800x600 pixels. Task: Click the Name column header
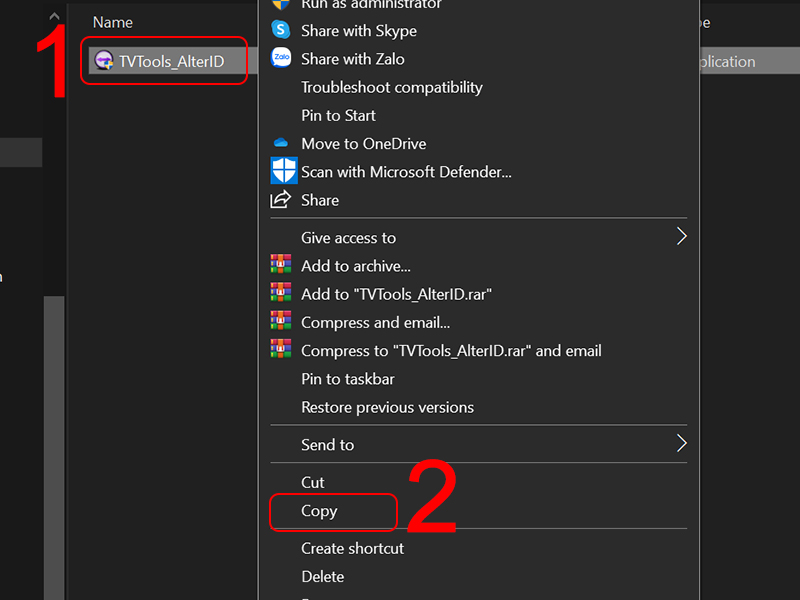112,22
